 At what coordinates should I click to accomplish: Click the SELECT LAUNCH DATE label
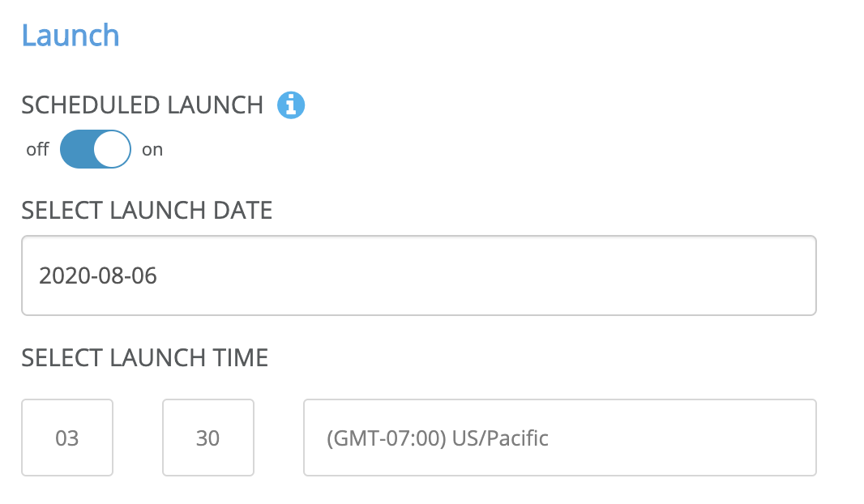[147, 211]
